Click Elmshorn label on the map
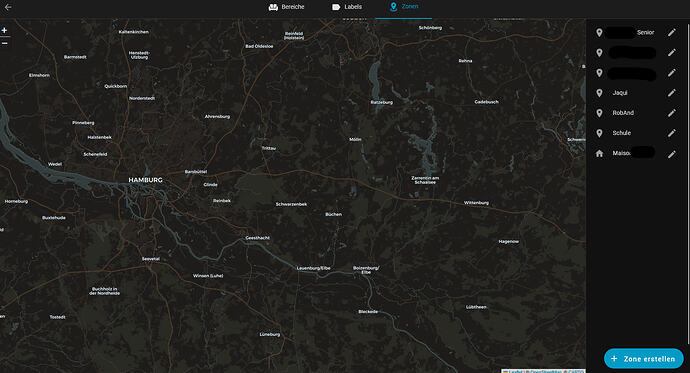The image size is (690, 373). point(39,75)
